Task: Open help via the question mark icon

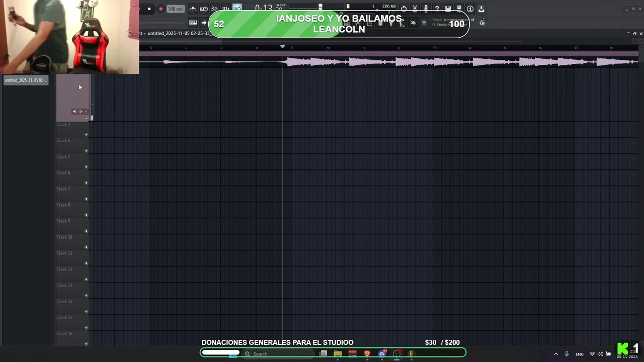Action: pos(437,9)
